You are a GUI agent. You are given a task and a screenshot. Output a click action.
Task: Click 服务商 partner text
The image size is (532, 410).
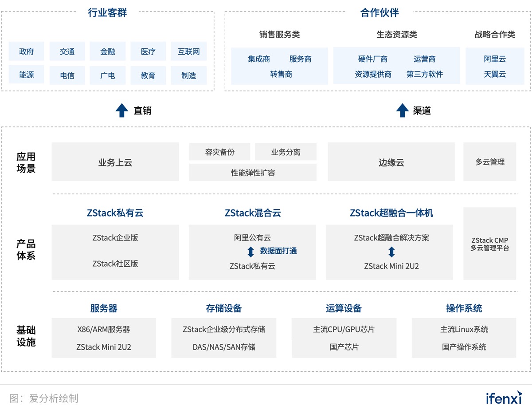pyautogui.click(x=301, y=59)
